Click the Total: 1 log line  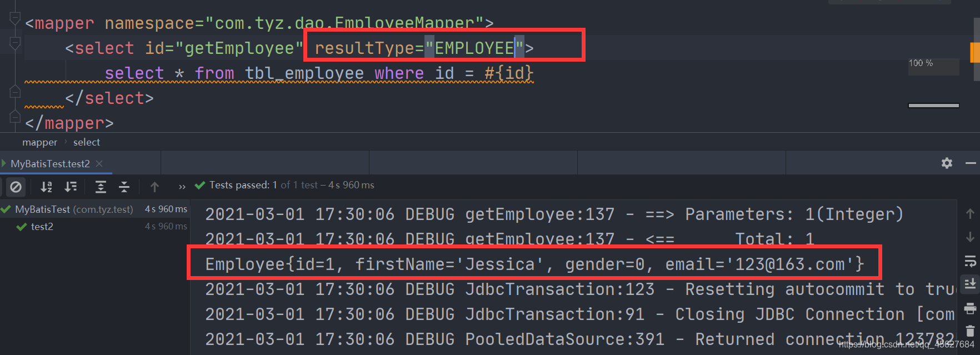coord(510,239)
